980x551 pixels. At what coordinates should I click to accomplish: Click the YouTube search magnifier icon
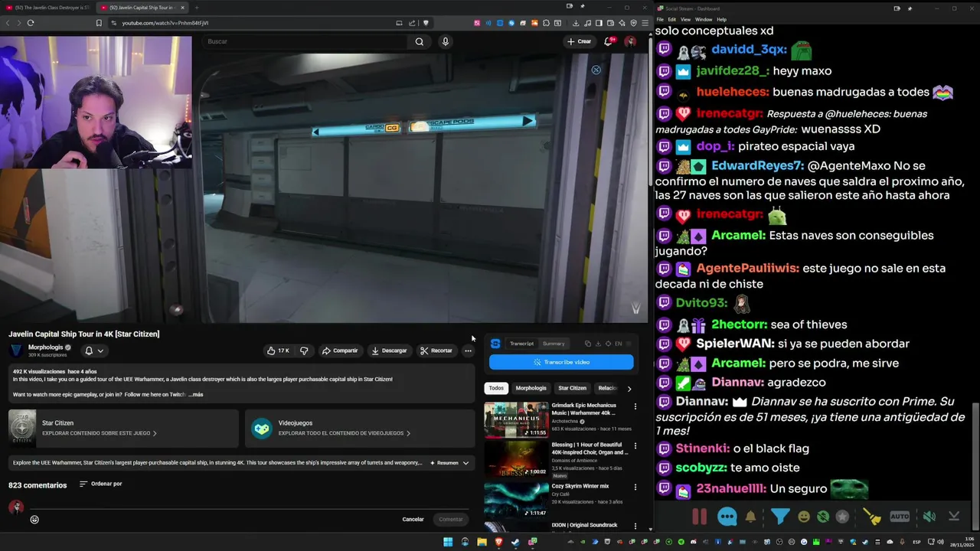[419, 41]
